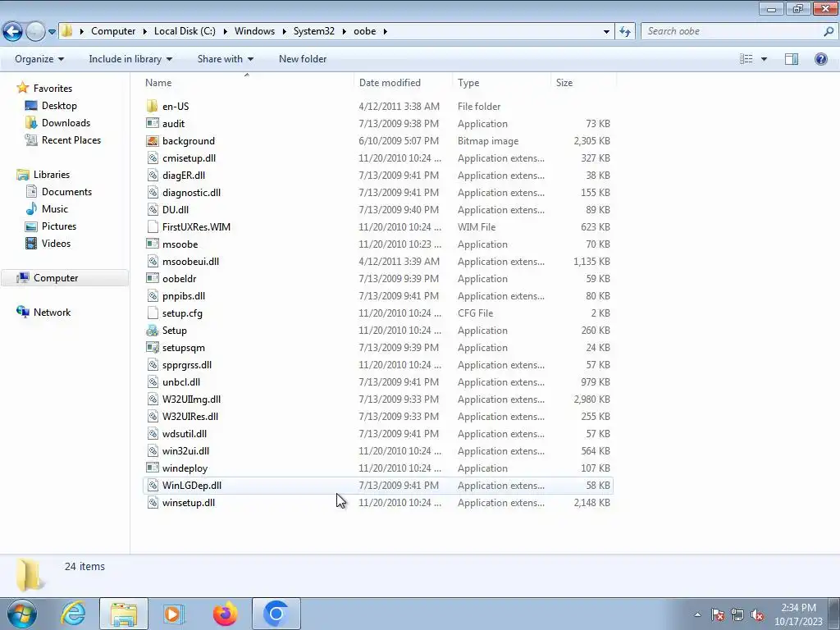Viewport: 840px width, 630px height.
Task: Expand the arrow after oobe in breadcrumb
Action: [386, 32]
